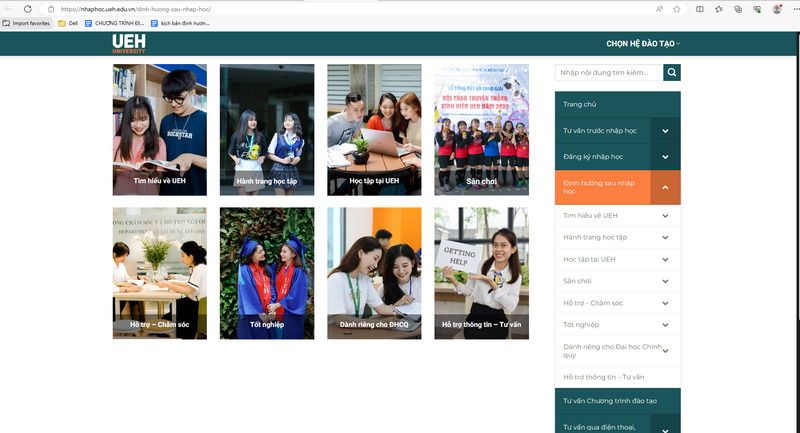Open the Hành trang học tập image card
Screen dimensions: 800x433
(267, 130)
